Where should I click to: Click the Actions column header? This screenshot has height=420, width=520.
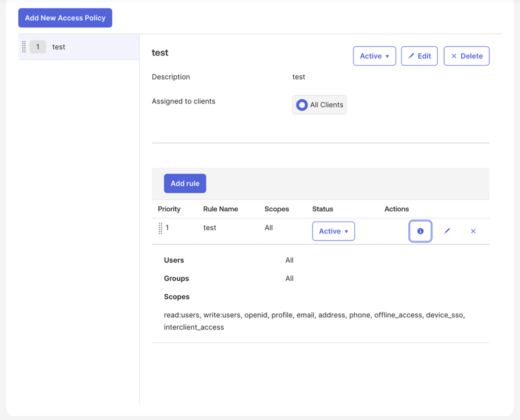coord(396,209)
